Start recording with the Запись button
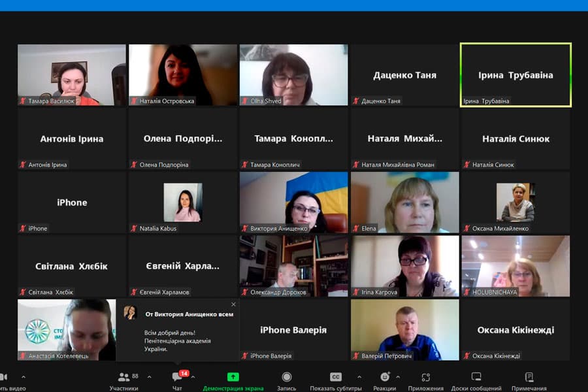Screen dimensions: 588x392 pyautogui.click(x=287, y=381)
